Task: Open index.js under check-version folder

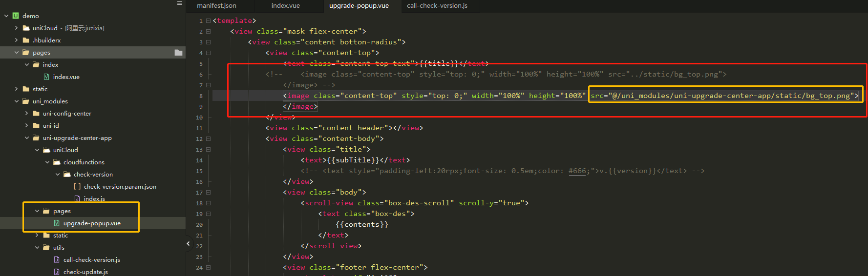Action: click(x=94, y=198)
